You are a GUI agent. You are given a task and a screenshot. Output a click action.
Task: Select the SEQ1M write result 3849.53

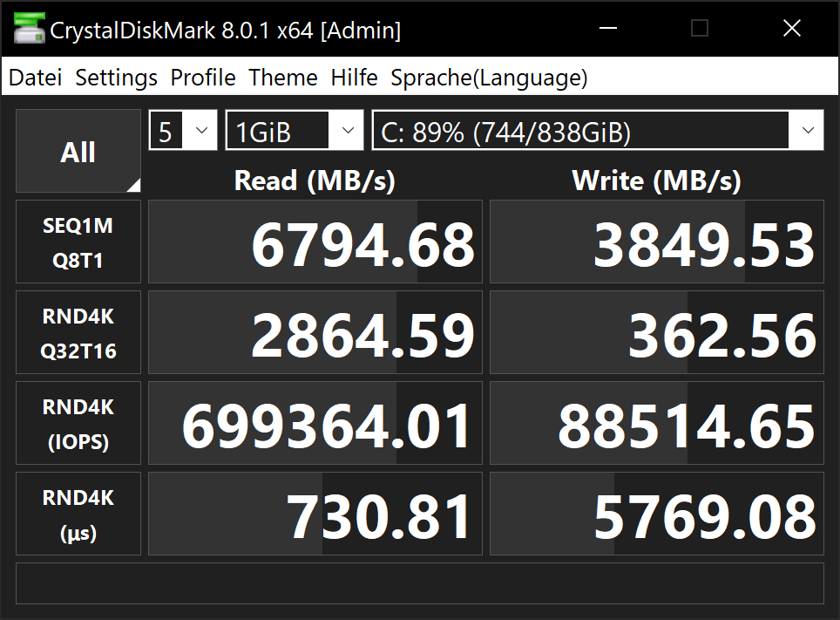pos(657,242)
